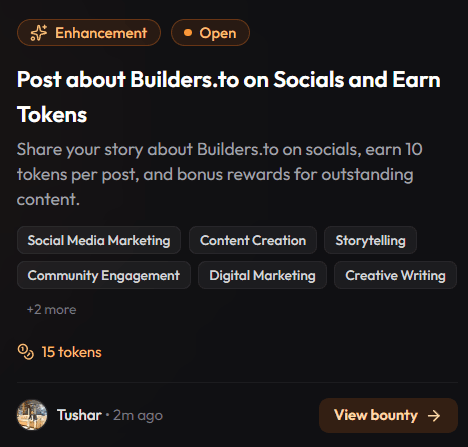
Task: Click the Tushar author name
Action: (x=79, y=415)
